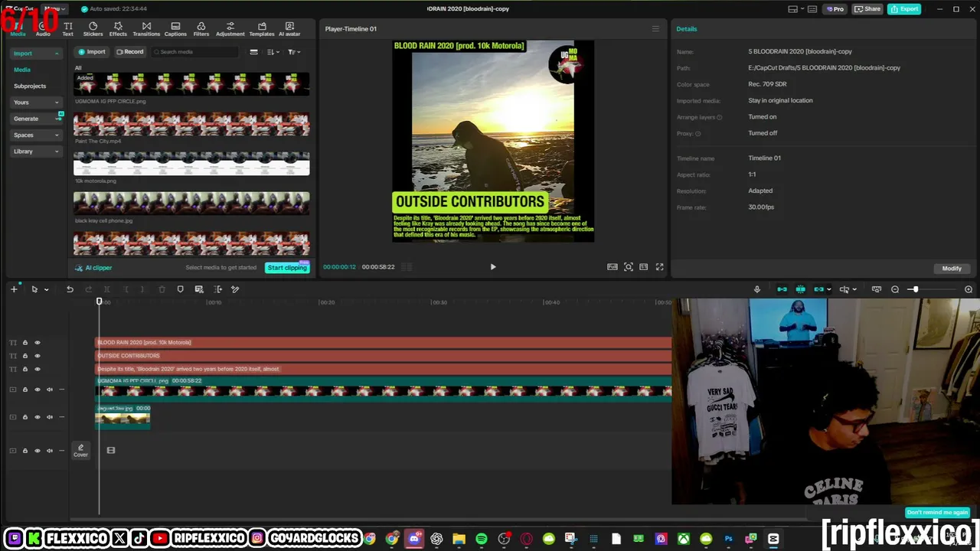980x551 pixels.
Task: Open Photoshop from the taskbar
Action: click(x=728, y=539)
